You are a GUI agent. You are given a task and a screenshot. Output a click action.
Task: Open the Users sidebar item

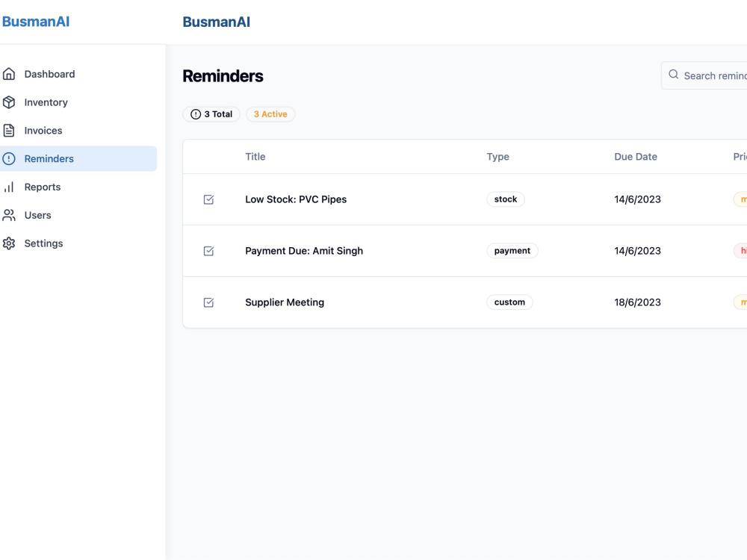[x=78, y=215]
